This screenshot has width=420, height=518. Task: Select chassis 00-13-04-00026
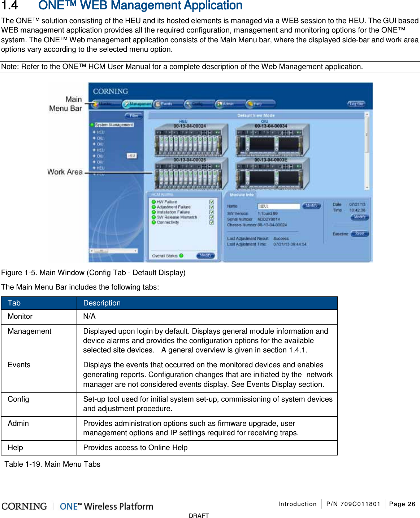191,174
